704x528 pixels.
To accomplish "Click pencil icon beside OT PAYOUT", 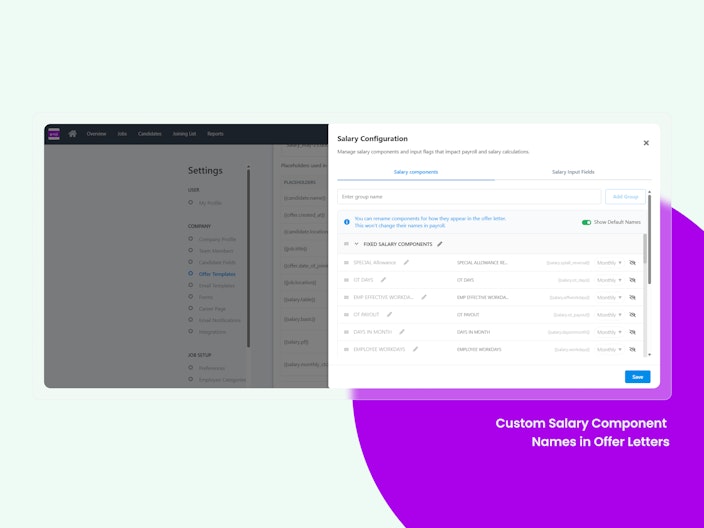I will point(389,315).
